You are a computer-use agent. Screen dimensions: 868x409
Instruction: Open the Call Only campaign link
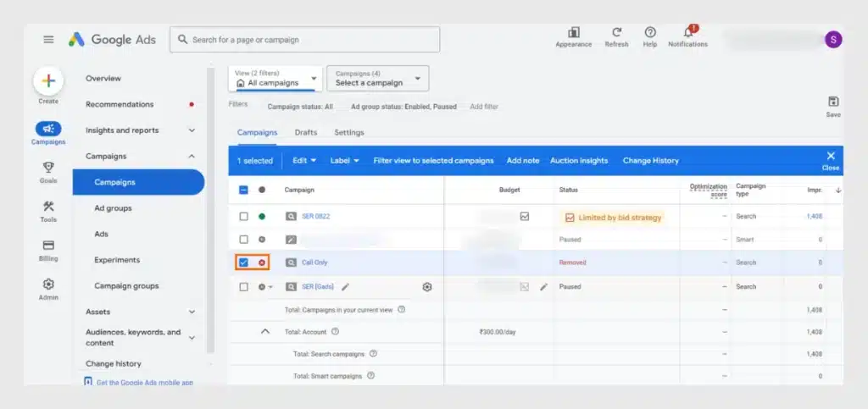314,263
